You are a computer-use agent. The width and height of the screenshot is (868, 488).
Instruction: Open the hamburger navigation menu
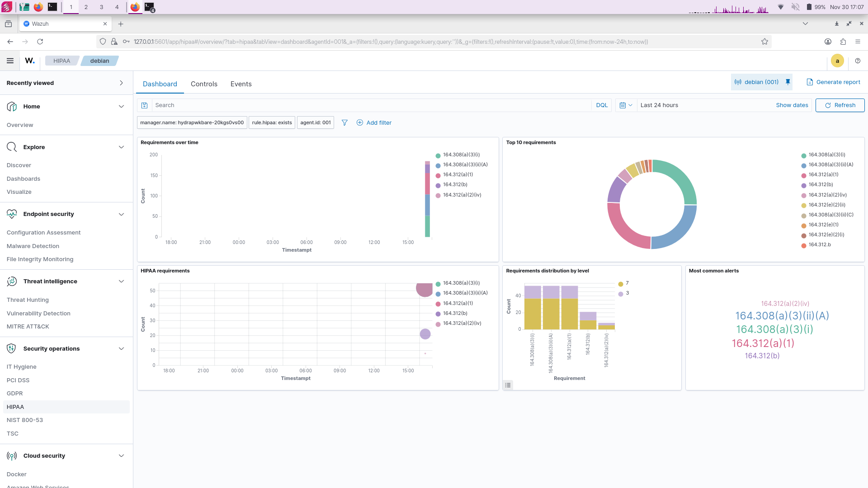pos(10,61)
